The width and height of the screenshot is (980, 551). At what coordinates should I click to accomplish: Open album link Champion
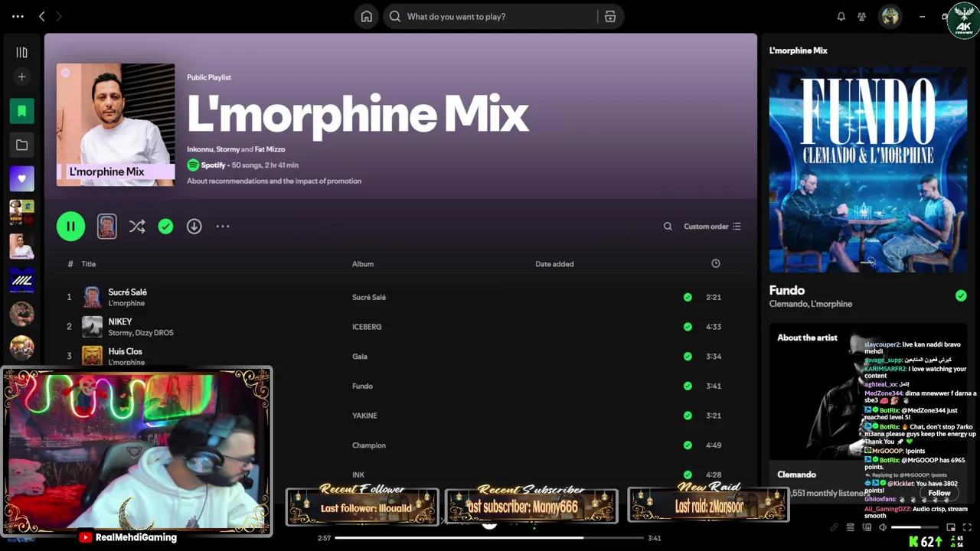[x=369, y=445]
